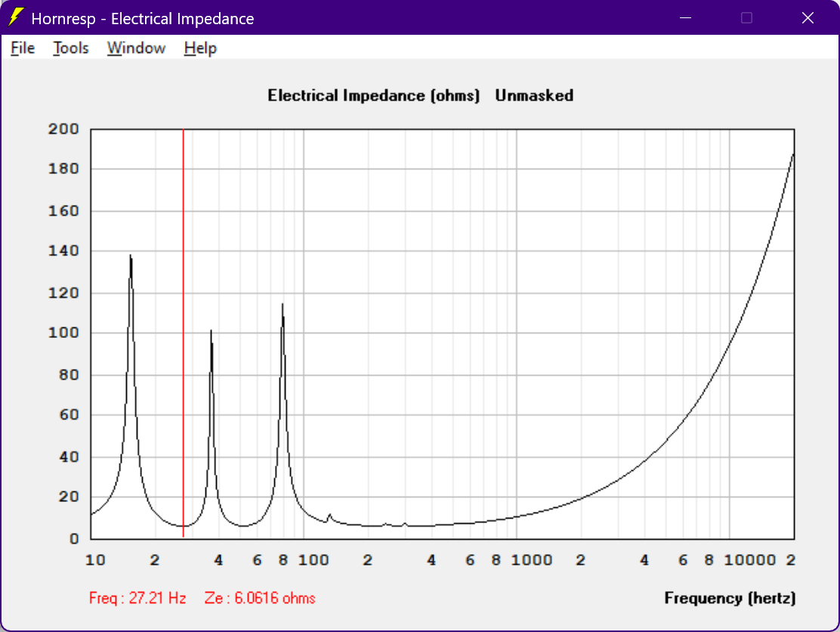Click the 'Electrical Impedance (ohms)' chart heading
Viewport: 840px width, 632px height.
click(373, 95)
